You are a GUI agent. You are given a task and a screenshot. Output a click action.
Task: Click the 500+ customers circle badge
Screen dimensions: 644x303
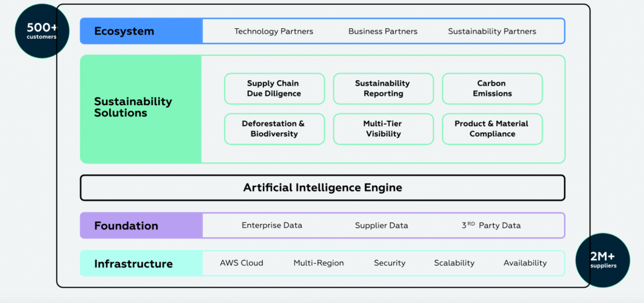41,31
